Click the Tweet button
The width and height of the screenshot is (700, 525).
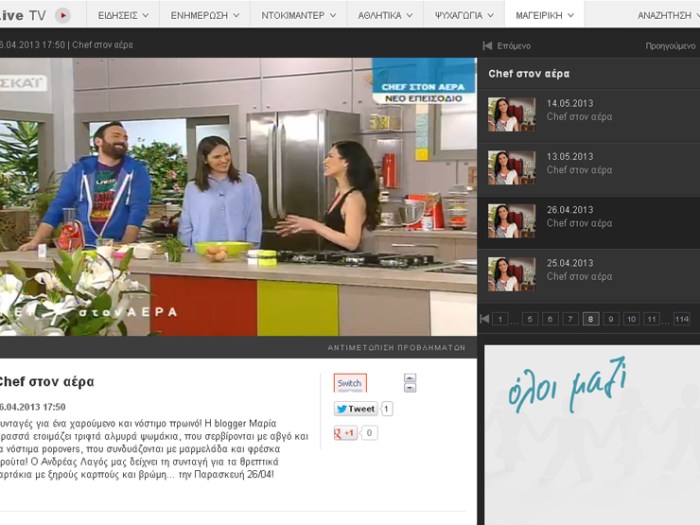(x=355, y=409)
